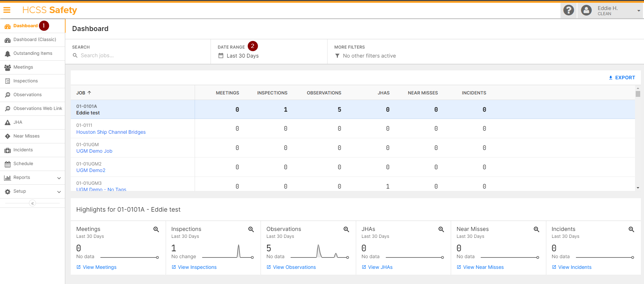Click the funnel icon under More Filters
The width and height of the screenshot is (644, 284).
[337, 56]
